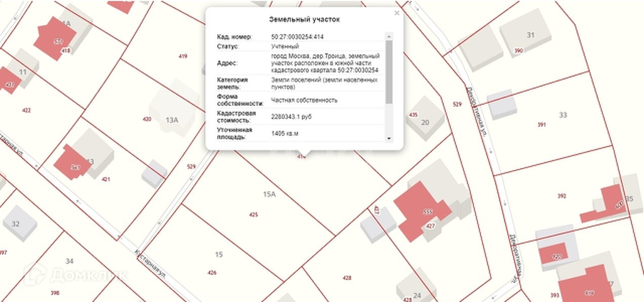Click the Кадастровая стоимость label
The width and height of the screenshot is (644, 302).
236,117
